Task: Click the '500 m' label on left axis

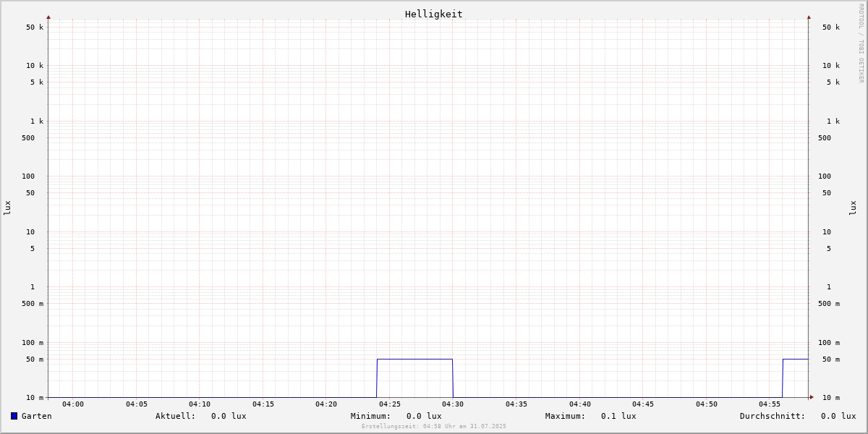Action: 33,304
